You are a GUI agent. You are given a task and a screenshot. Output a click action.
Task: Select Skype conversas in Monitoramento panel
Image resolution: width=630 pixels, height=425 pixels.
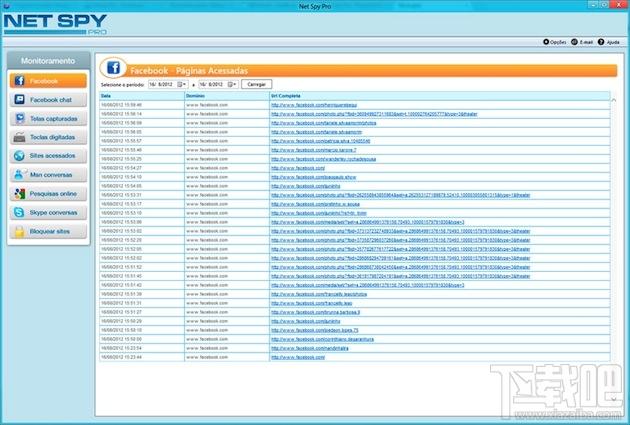(48, 212)
